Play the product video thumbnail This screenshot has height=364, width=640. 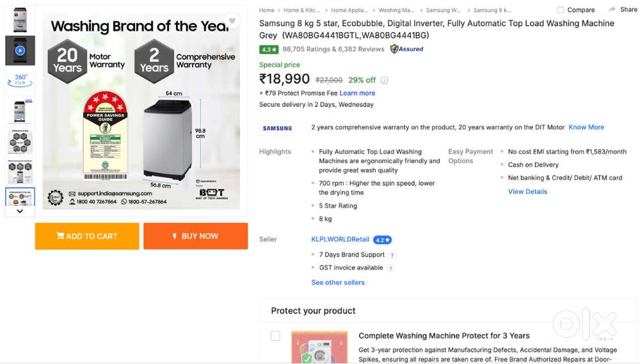coord(20,51)
